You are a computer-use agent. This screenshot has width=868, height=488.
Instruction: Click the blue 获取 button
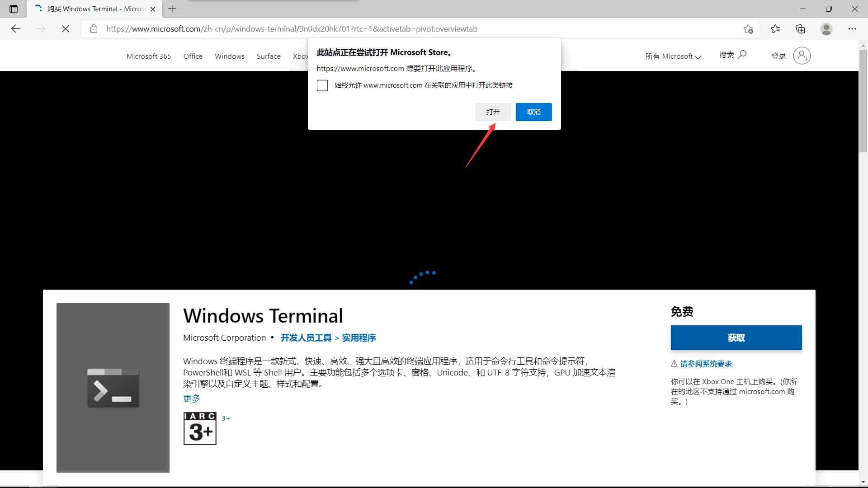736,338
